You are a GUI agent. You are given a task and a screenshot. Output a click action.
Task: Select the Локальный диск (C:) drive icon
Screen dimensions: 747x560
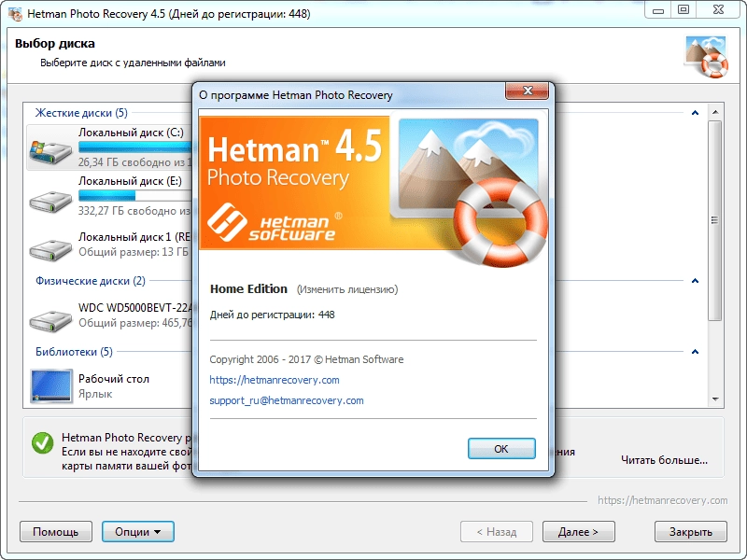pyautogui.click(x=50, y=152)
